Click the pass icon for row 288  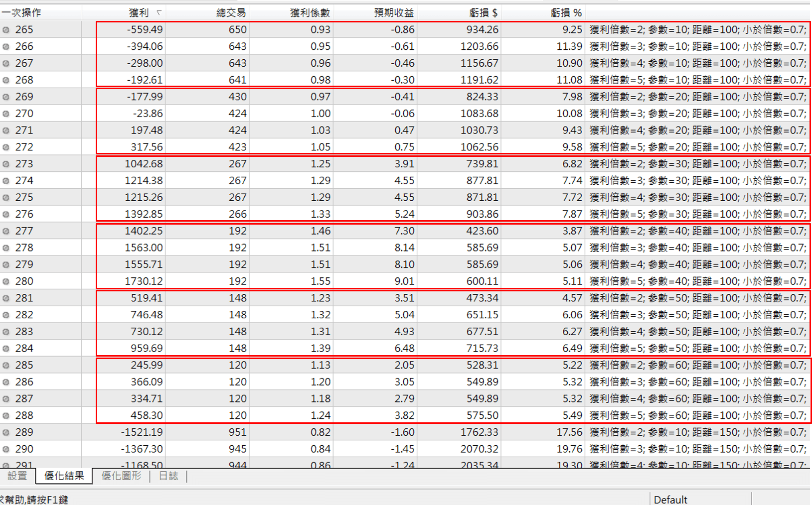point(6,415)
